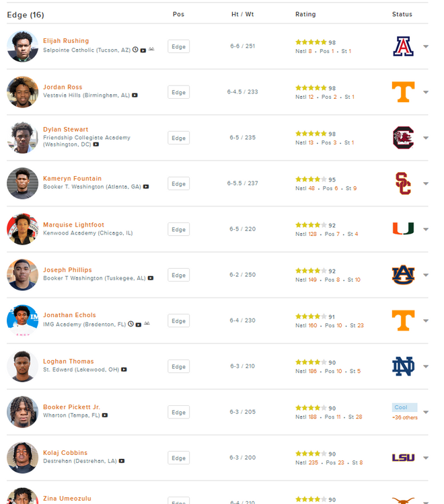This screenshot has width=444, height=504.
Task: Open Dylan Stewart's player profile link
Action: coord(65,130)
